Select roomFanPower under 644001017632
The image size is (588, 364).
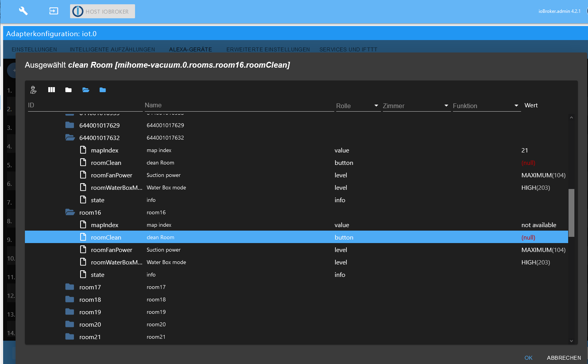click(297, 175)
